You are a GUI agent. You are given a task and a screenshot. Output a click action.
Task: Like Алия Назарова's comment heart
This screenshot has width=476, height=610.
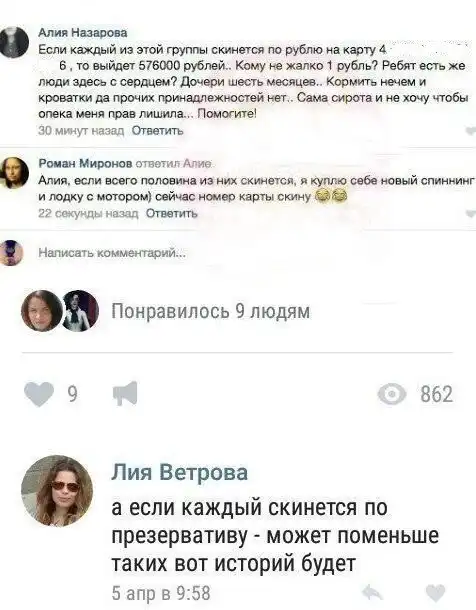[x=471, y=131]
